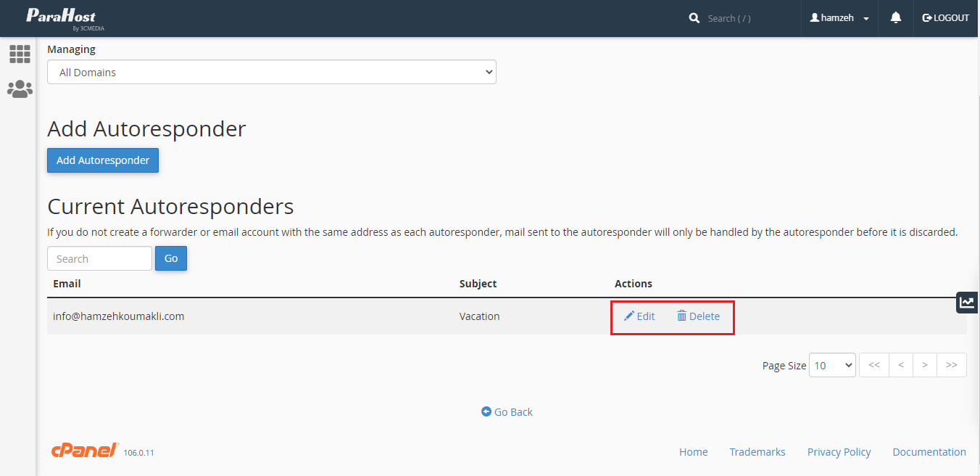Click the ParaHost logo
980x476 pixels.
pos(61,18)
